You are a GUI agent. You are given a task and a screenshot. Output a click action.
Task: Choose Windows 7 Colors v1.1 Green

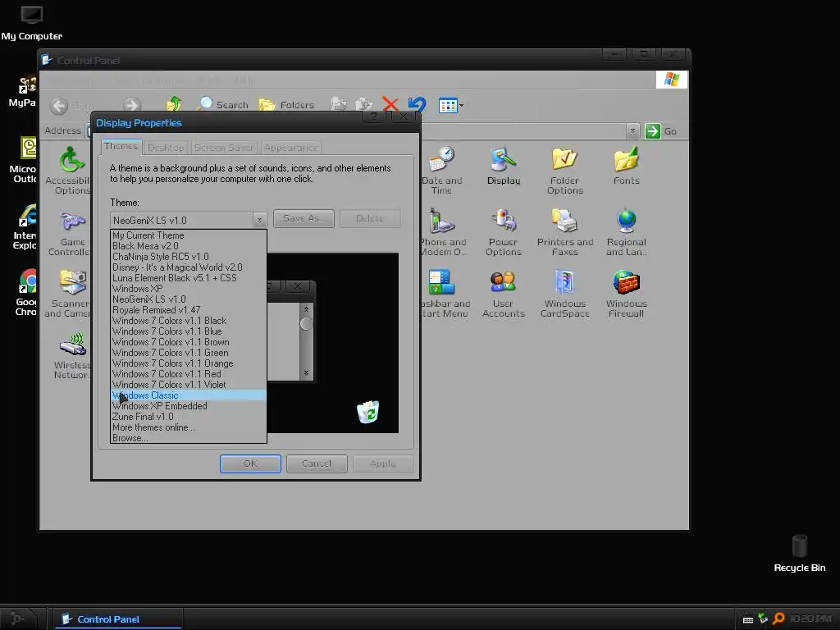click(x=188, y=353)
